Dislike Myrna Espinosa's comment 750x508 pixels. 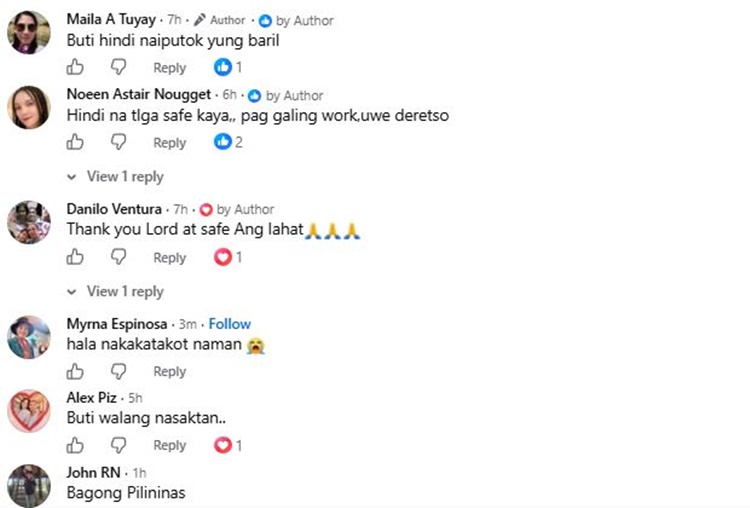click(118, 371)
